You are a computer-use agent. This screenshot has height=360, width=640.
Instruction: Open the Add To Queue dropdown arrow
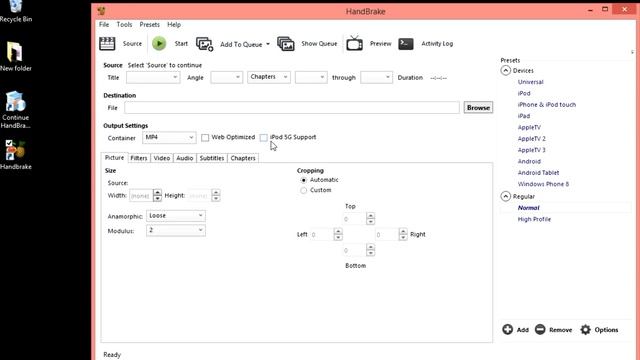tap(268, 44)
